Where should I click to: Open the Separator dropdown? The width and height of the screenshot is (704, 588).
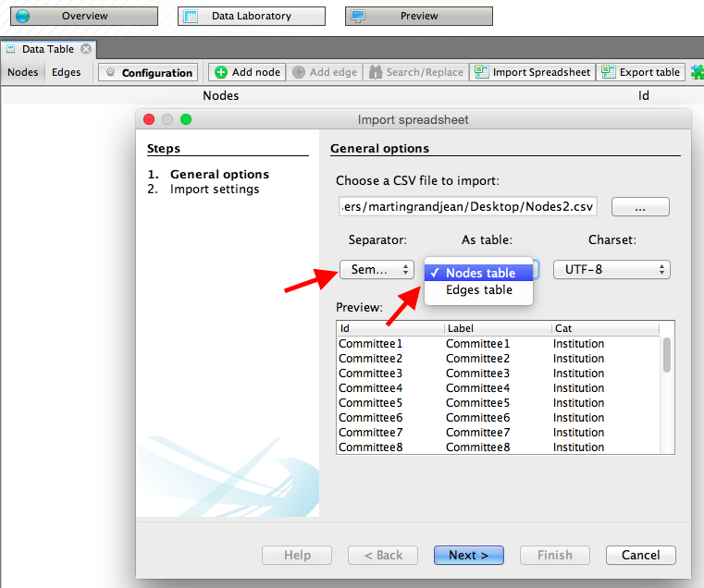point(377,269)
